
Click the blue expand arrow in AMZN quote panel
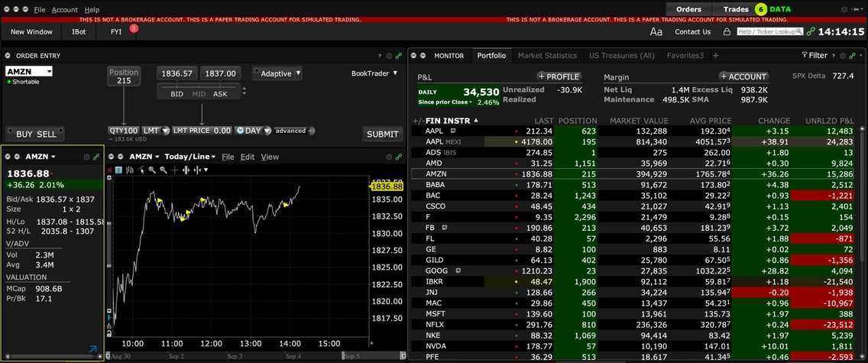93,350
